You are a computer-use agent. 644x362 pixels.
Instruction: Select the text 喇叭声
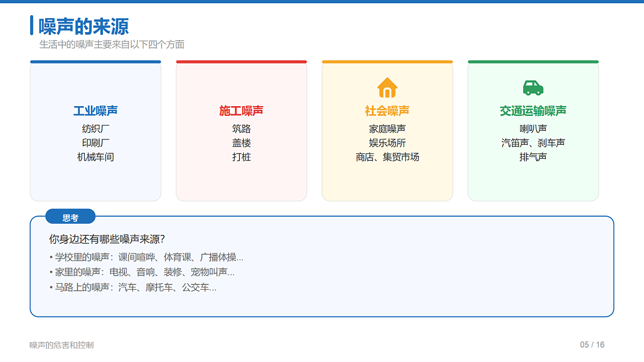click(533, 129)
